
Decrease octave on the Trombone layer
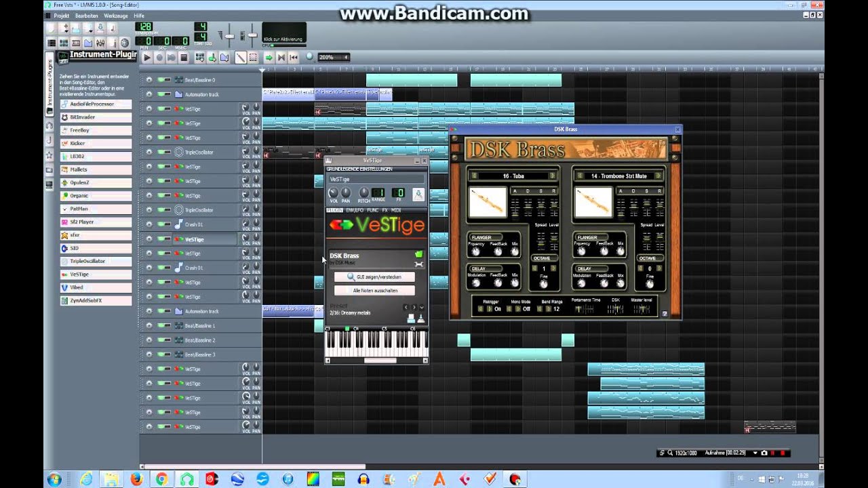coord(640,268)
